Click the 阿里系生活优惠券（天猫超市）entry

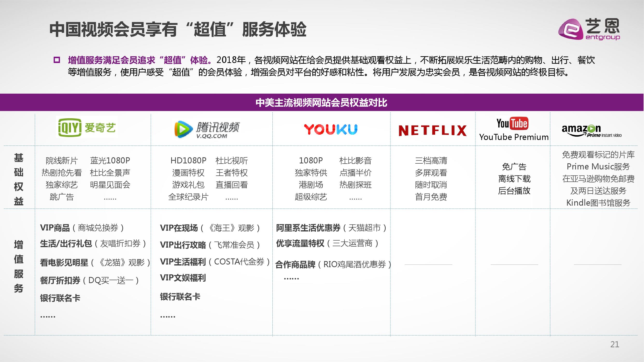[x=331, y=227]
